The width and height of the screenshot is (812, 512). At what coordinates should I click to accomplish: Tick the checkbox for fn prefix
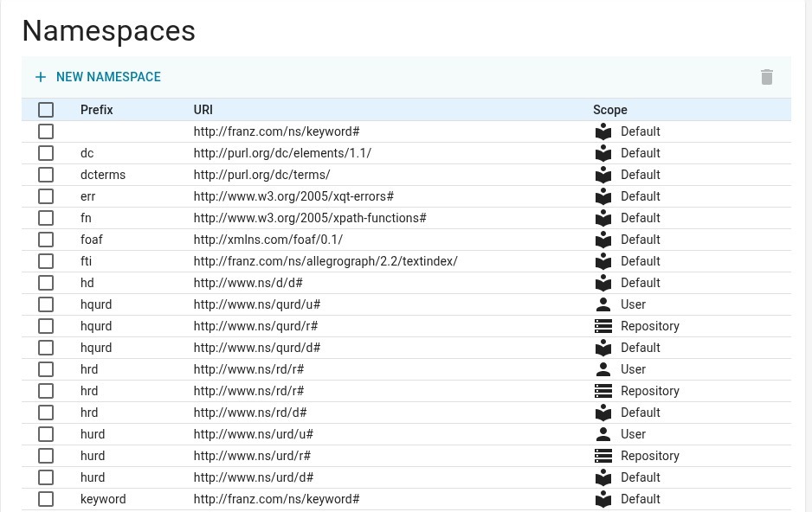[46, 218]
